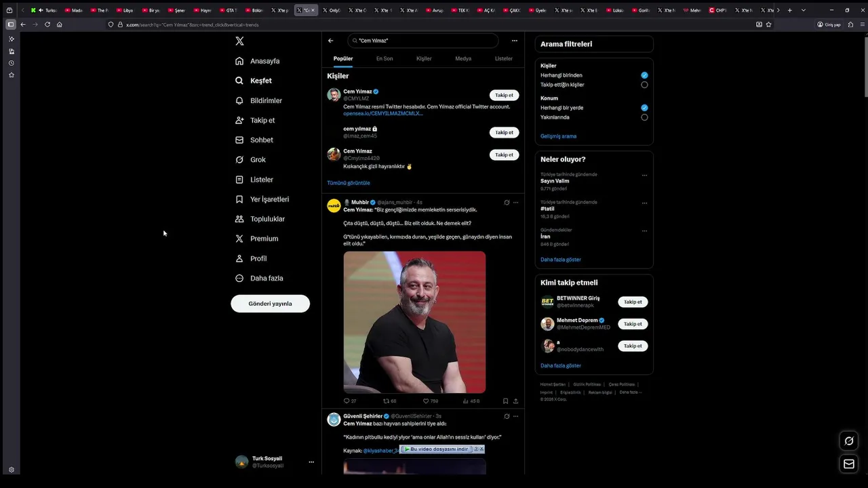Switch to the Listeler search tab
The image size is (868, 488).
504,58
